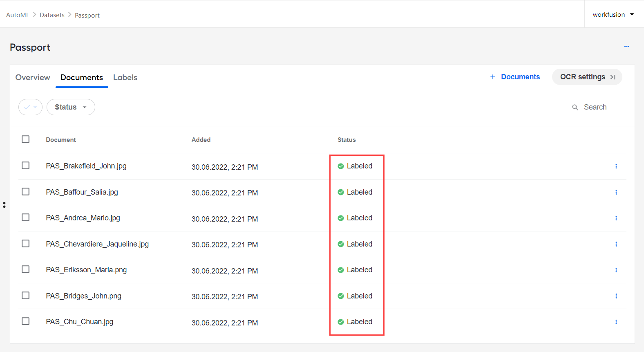Click the green check icon for PAS_Brakefield_John.jpg
Image resolution: width=644 pixels, height=352 pixels.
pos(341,166)
